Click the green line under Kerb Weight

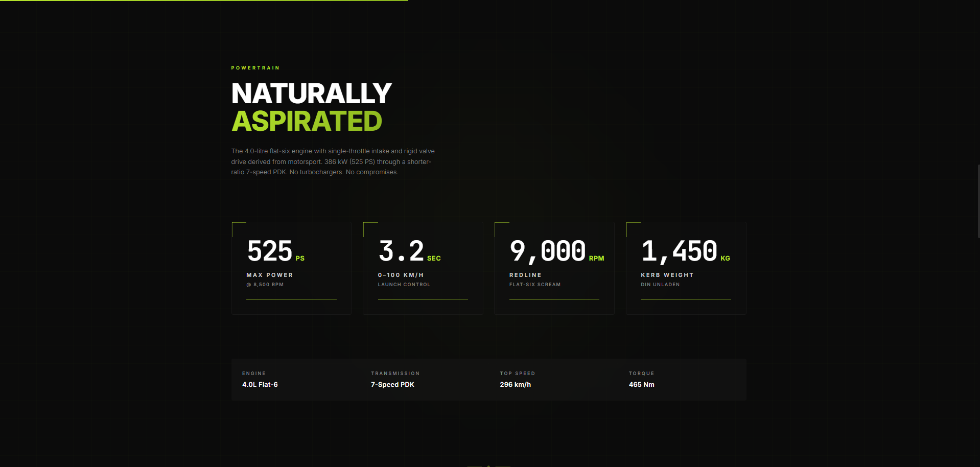pyautogui.click(x=686, y=299)
